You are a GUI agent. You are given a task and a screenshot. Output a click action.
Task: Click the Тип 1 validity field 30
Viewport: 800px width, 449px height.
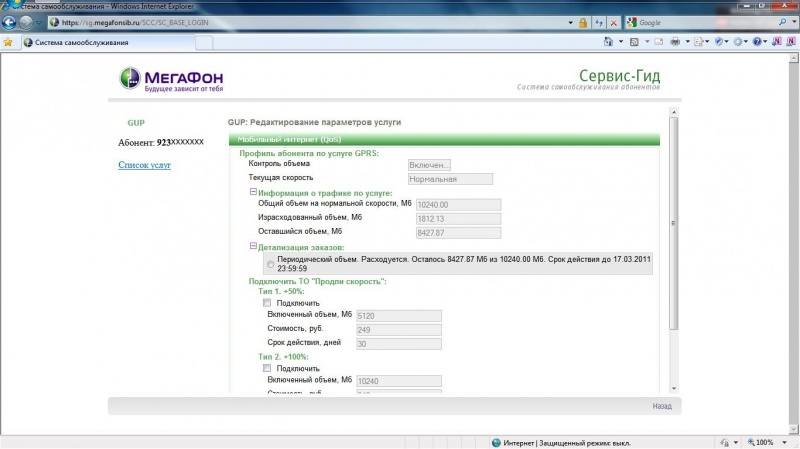[x=398, y=344]
